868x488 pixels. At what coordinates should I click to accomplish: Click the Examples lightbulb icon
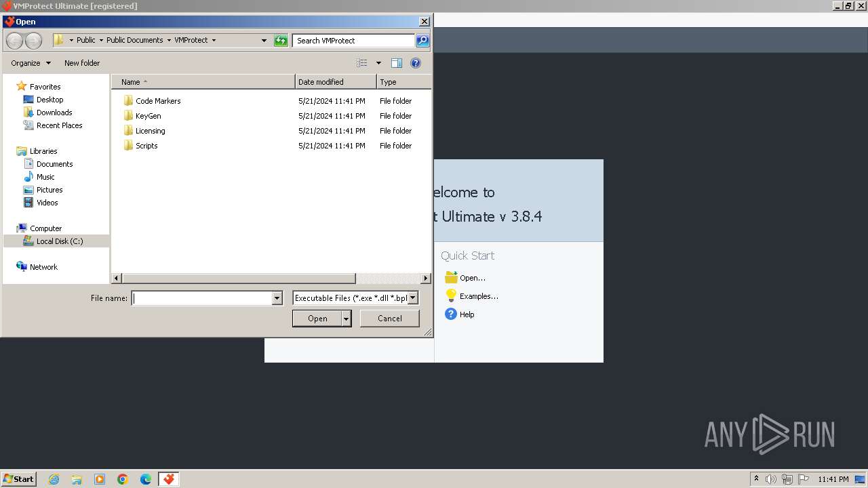pos(451,296)
